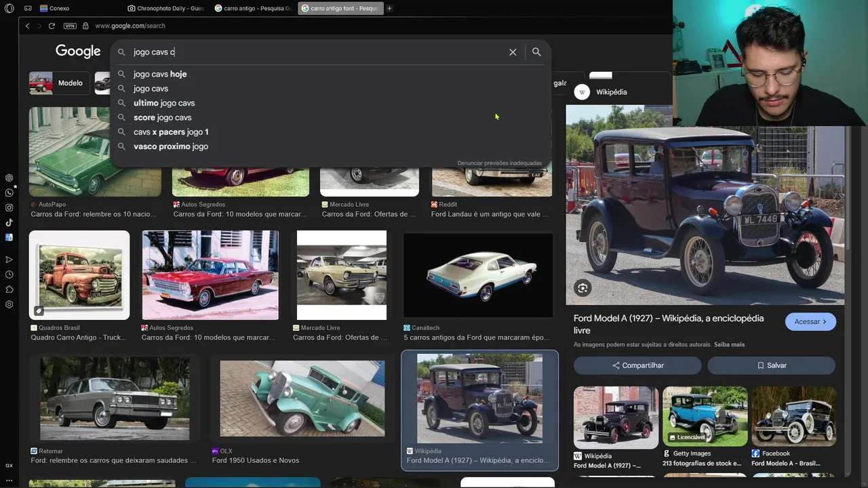Open WhatsApp in the Opera sidebar
The width and height of the screenshot is (868, 488).
point(9,192)
